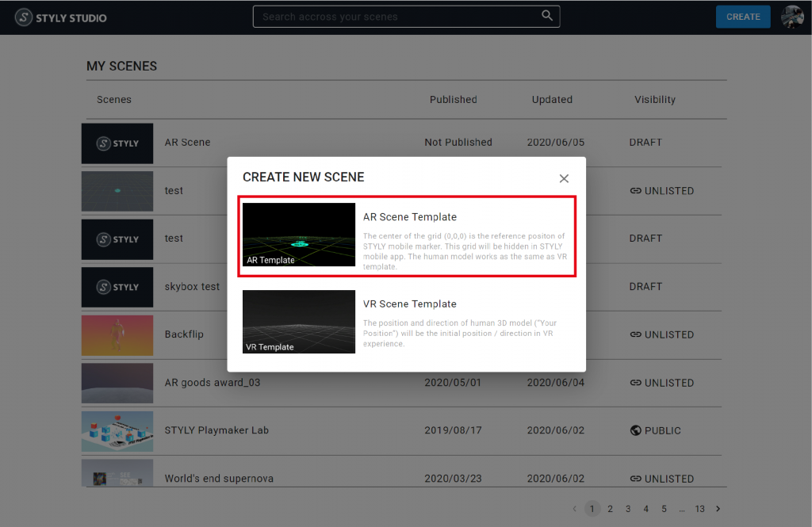Viewport: 812px width, 527px height.
Task: Click the skybox test name
Action: click(x=192, y=286)
